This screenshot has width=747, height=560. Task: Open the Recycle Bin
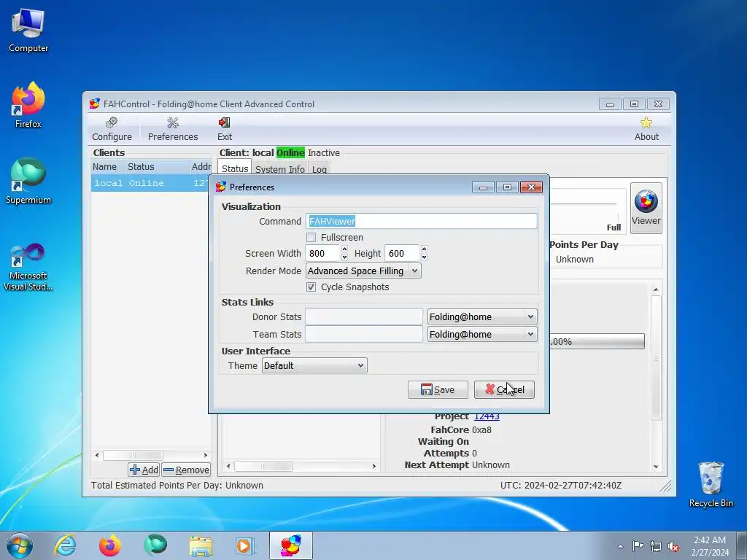point(711,484)
